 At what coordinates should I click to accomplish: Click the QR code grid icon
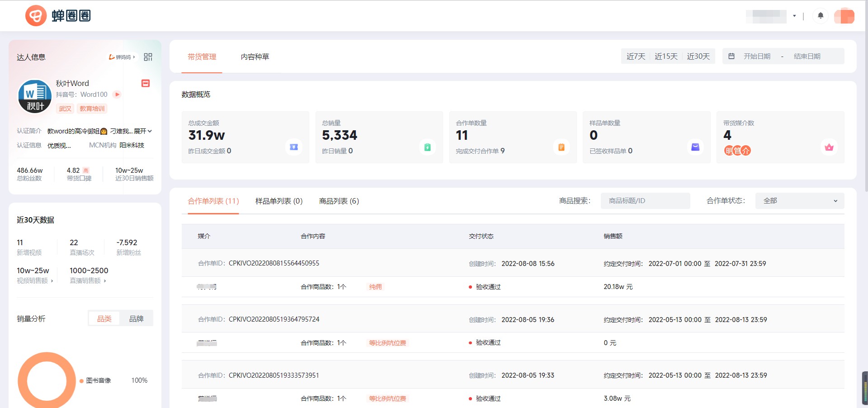(148, 57)
